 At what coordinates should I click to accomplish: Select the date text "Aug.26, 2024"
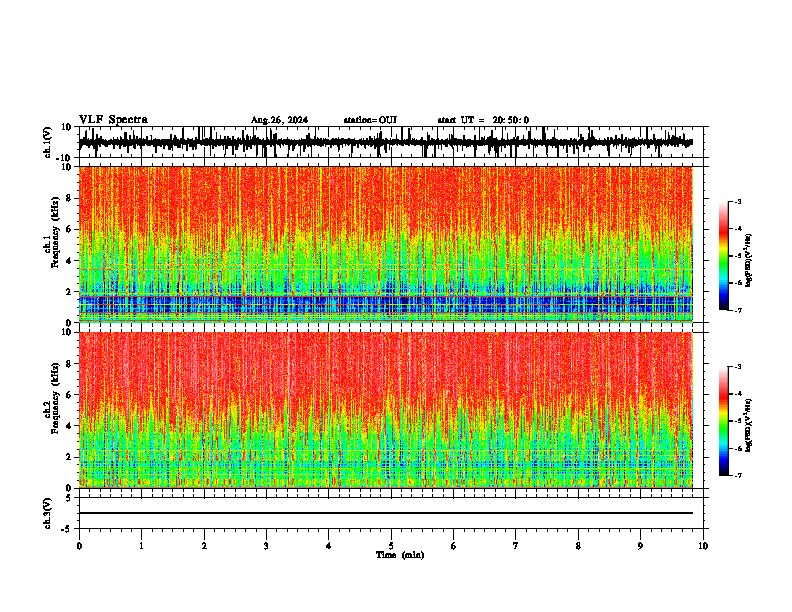click(279, 120)
